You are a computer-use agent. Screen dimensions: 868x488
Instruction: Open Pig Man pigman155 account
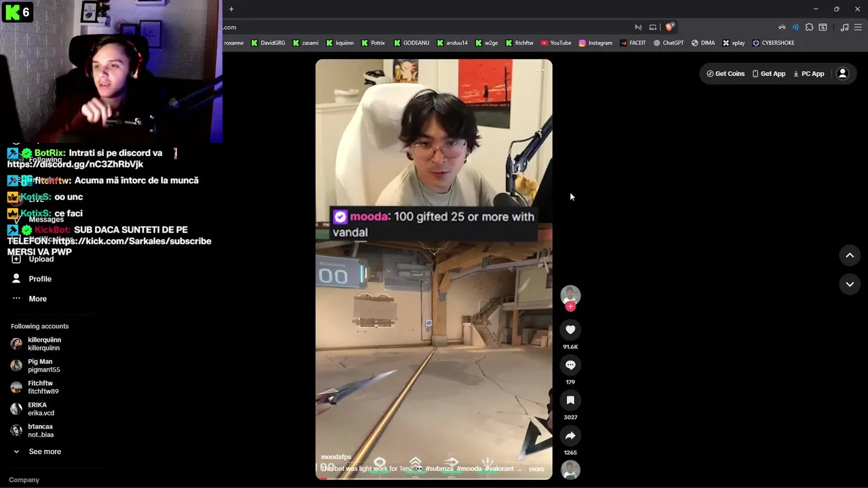(35, 366)
